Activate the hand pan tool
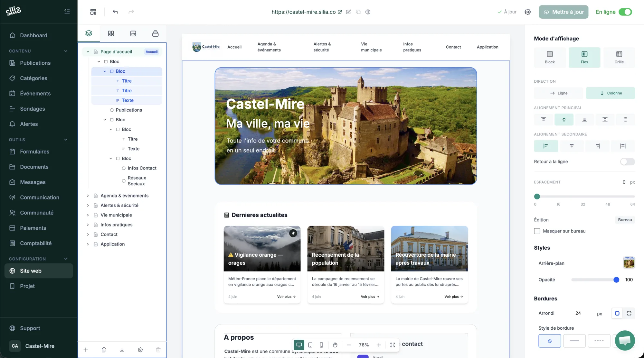This screenshot has height=358, width=644. [335, 345]
